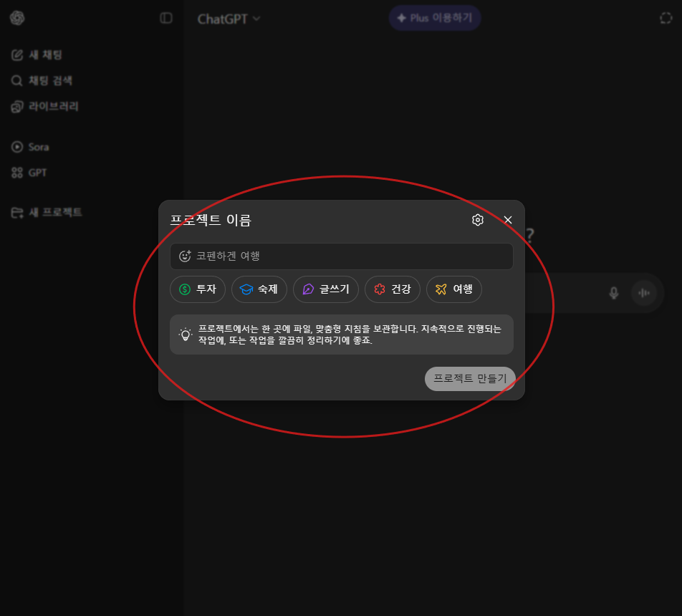
Task: Open the ChatGPT model dropdown
Action: [229, 19]
